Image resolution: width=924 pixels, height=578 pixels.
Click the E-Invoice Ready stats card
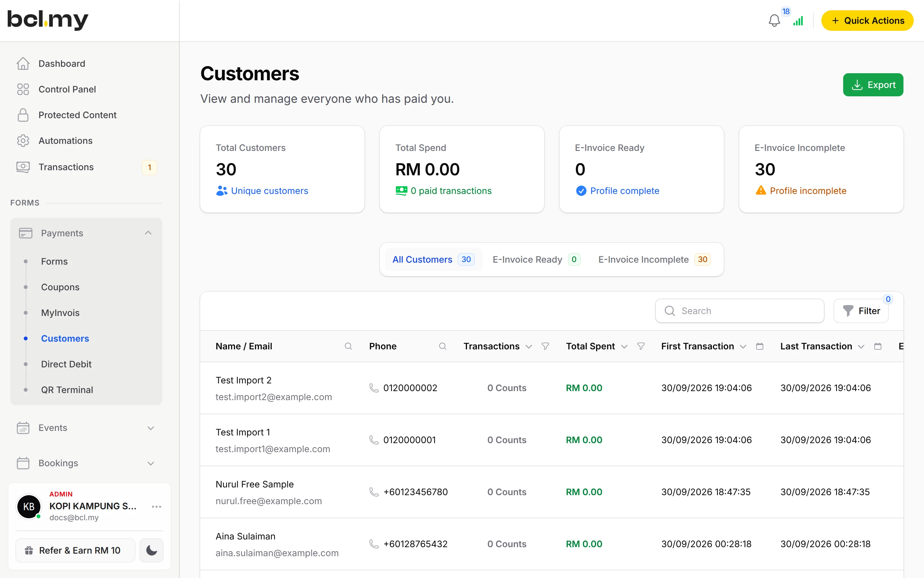coord(641,169)
